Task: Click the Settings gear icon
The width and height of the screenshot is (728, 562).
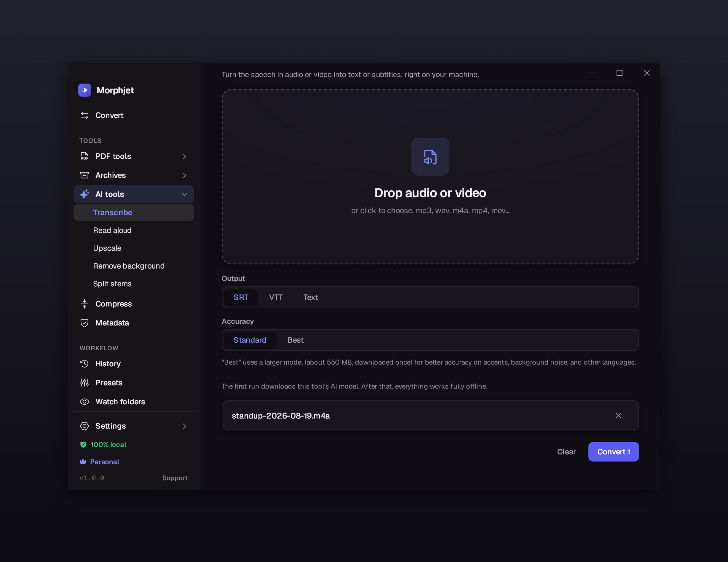Action: pos(84,426)
